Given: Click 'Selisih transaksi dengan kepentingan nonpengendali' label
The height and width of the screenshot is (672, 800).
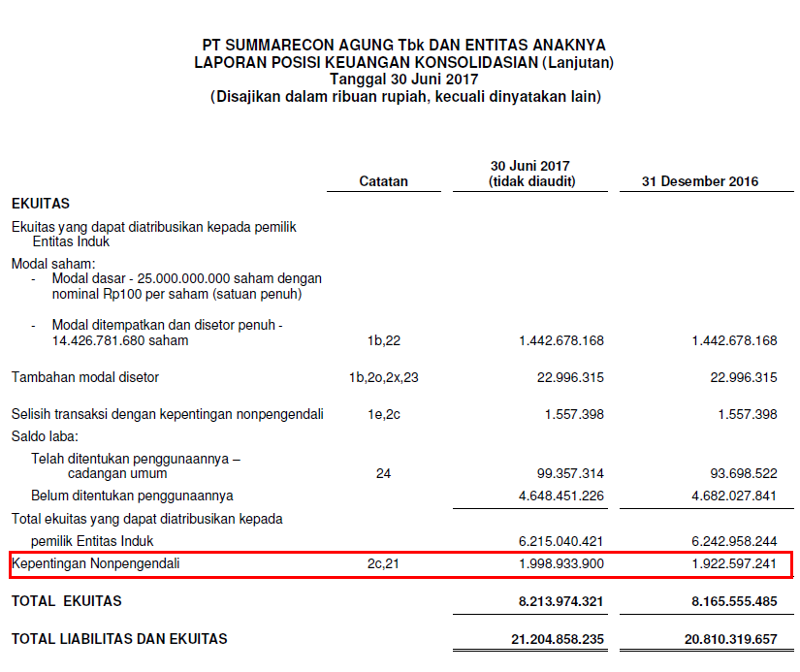Looking at the screenshot, I should pos(168,414).
